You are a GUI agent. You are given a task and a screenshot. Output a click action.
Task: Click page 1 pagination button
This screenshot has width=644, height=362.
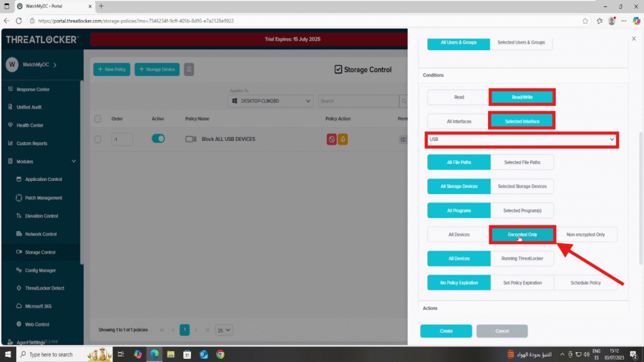click(184, 330)
